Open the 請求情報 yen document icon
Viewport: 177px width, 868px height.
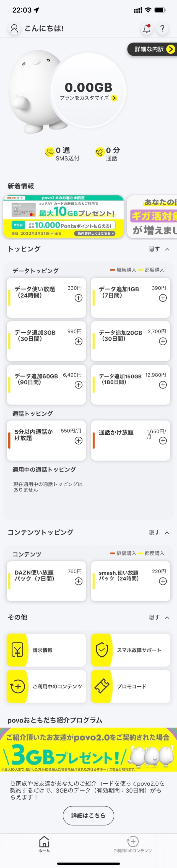click(17, 650)
